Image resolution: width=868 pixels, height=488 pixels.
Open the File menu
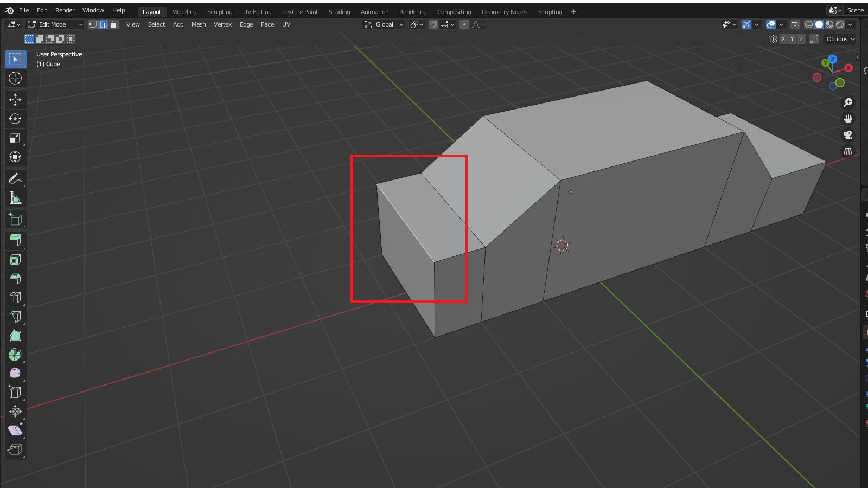coord(24,10)
